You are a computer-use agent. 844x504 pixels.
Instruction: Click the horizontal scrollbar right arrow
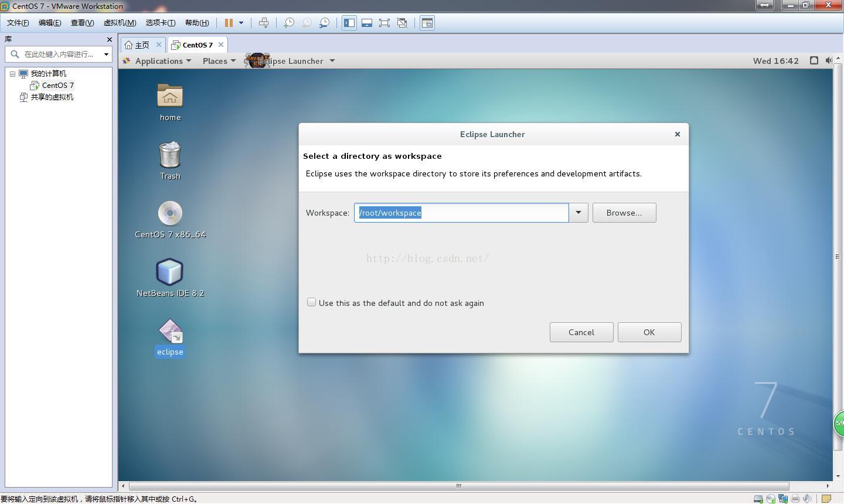tap(828, 486)
